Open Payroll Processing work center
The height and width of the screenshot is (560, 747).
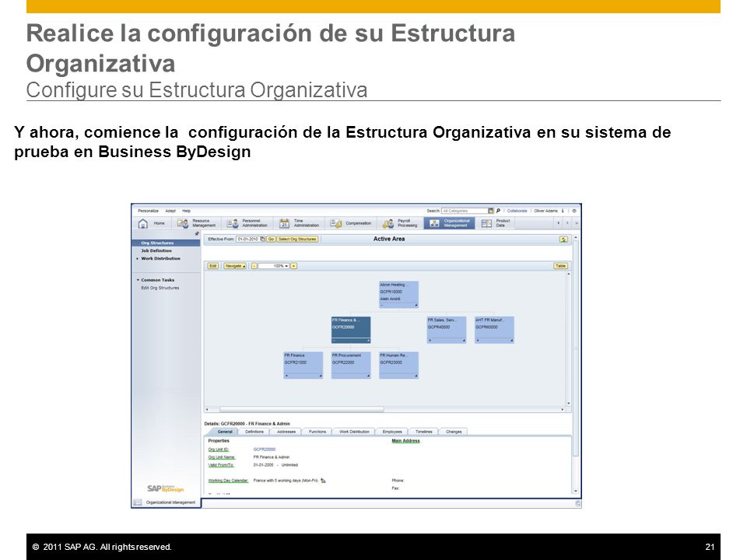[400, 223]
